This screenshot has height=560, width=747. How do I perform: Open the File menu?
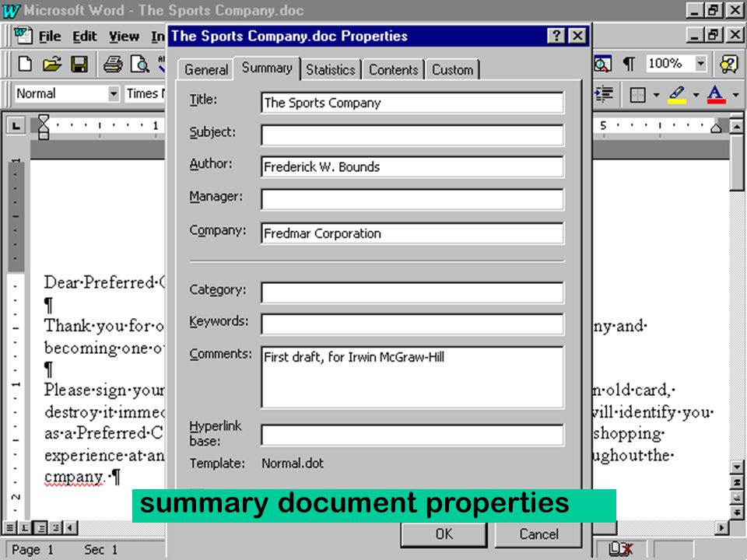pos(50,37)
